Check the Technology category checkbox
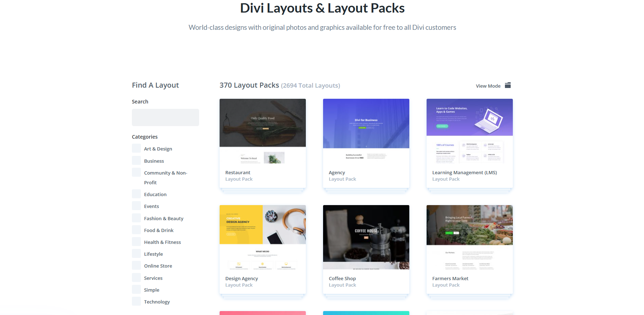Viewport: 644px width, 315px height. (x=137, y=301)
